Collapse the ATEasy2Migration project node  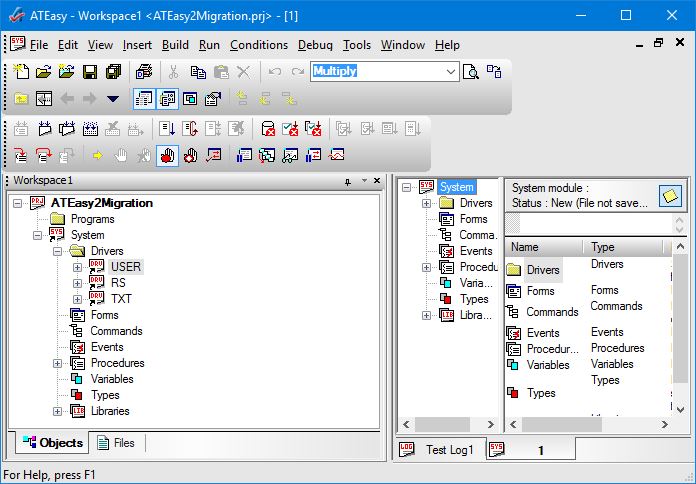(17, 203)
